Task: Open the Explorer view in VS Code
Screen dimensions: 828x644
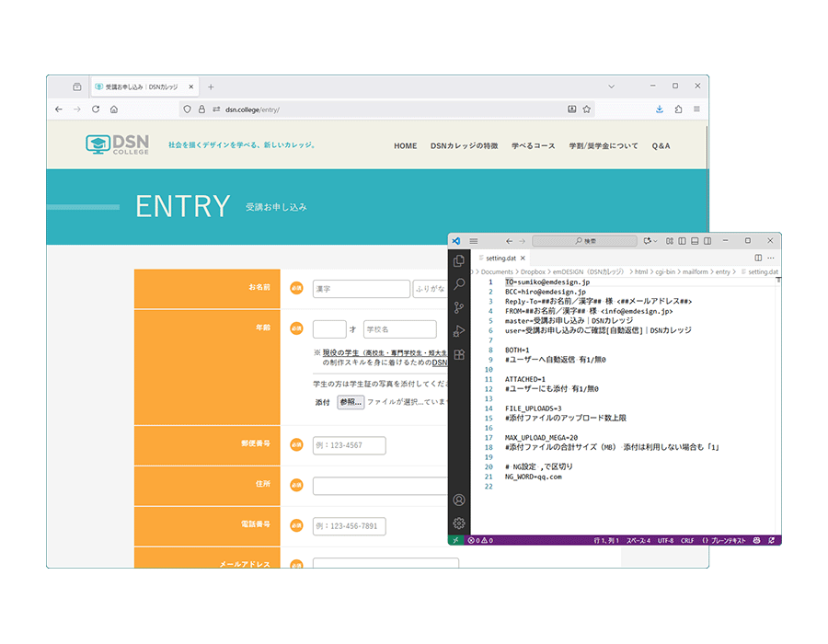Action: coord(459,261)
